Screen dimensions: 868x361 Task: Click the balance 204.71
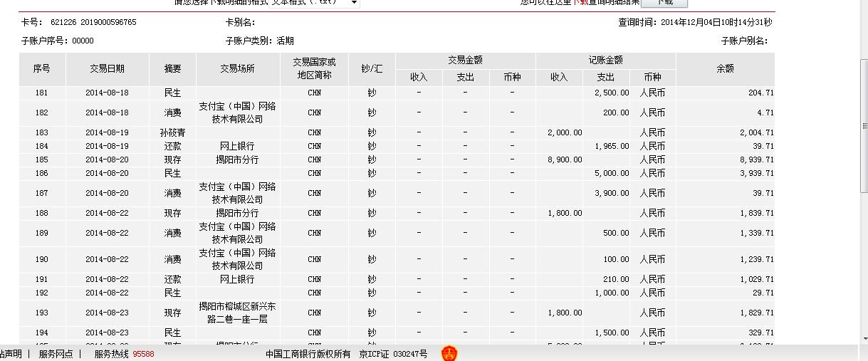pyautogui.click(x=760, y=93)
